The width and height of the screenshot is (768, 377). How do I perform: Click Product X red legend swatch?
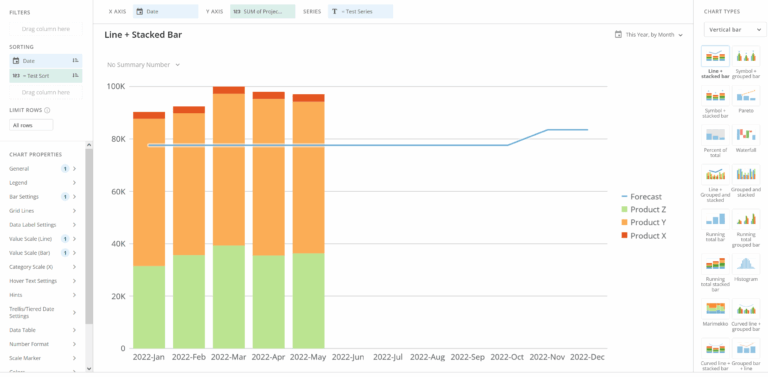(624, 236)
